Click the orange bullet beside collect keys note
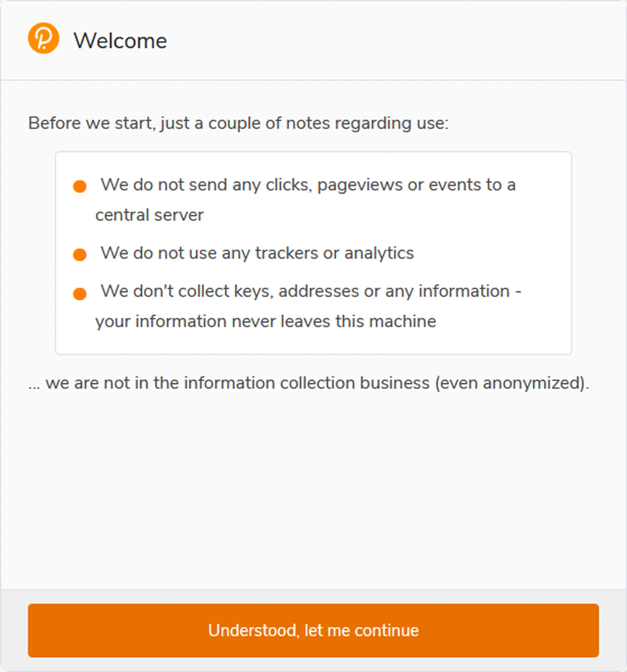The height and width of the screenshot is (672, 627). (x=80, y=293)
